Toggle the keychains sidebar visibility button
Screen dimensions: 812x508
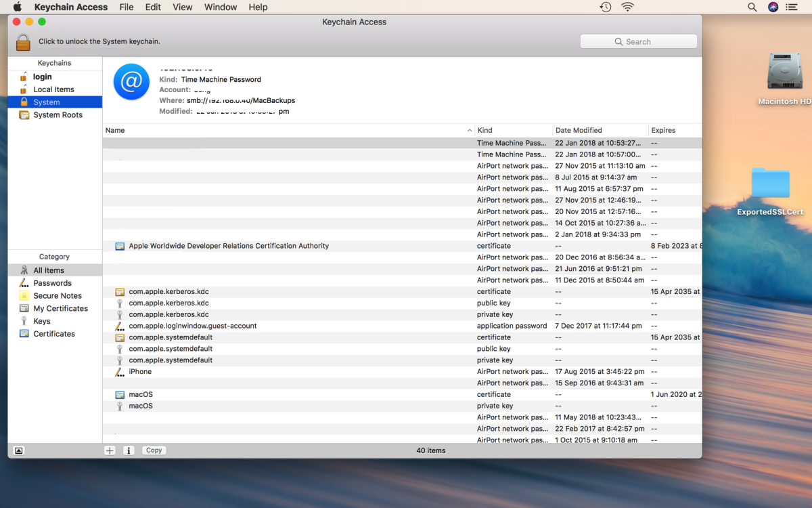tap(19, 450)
